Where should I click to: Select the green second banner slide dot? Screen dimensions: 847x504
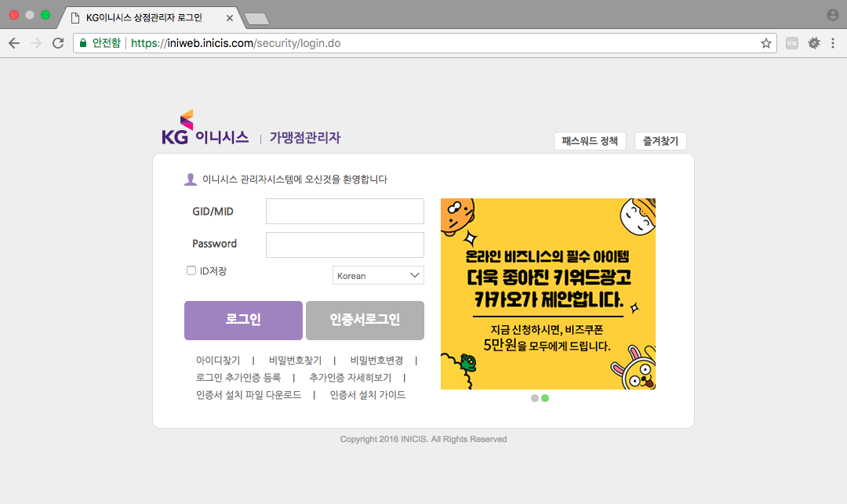[x=545, y=398]
